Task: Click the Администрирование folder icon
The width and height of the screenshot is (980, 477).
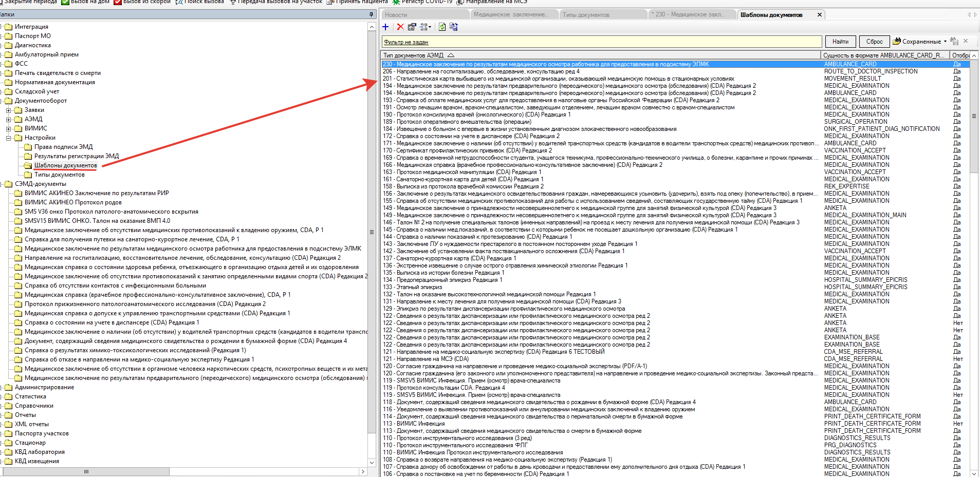Action: 9,387
